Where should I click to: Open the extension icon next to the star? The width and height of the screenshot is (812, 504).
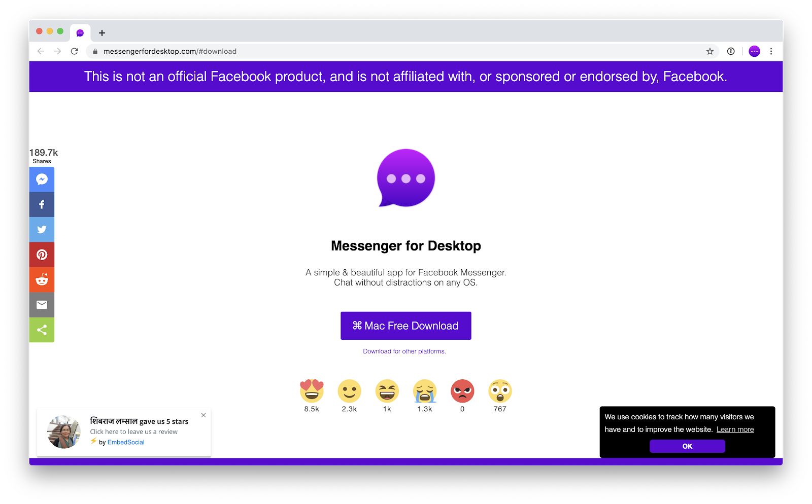click(731, 51)
